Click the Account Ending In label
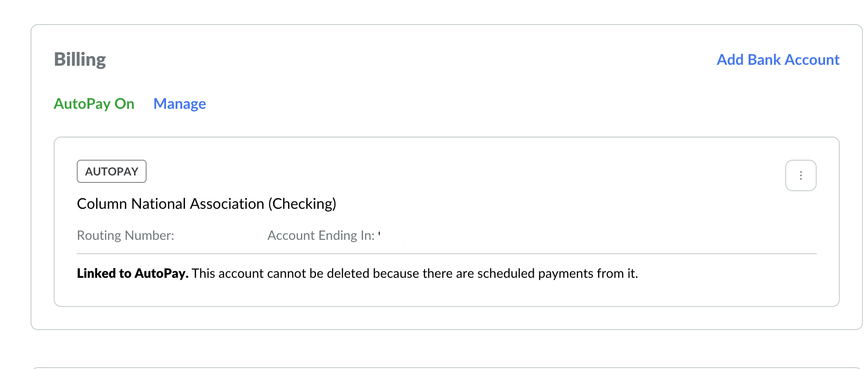Viewport: 868px width, 369px height. [x=321, y=235]
